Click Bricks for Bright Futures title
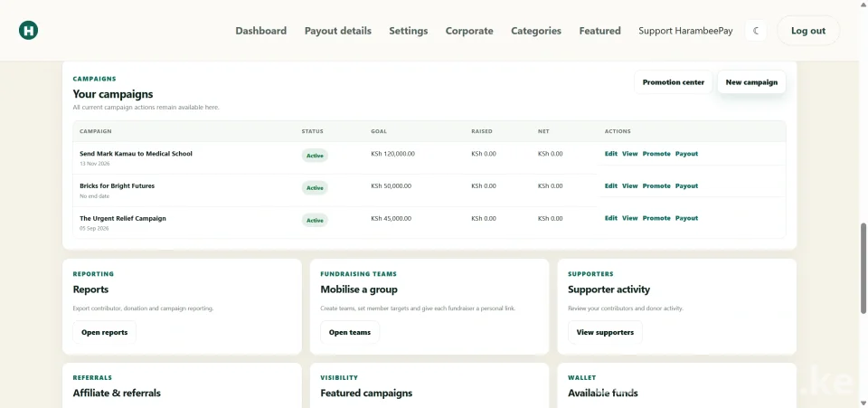 (x=117, y=185)
